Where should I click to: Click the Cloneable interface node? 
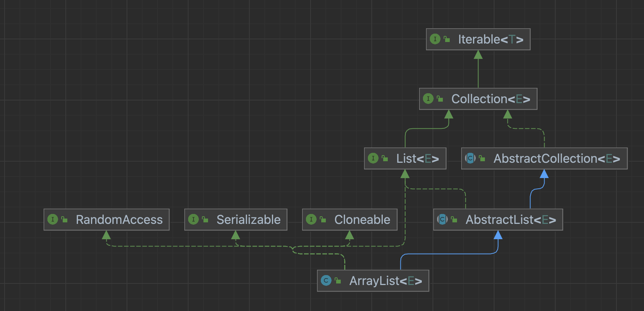(350, 219)
